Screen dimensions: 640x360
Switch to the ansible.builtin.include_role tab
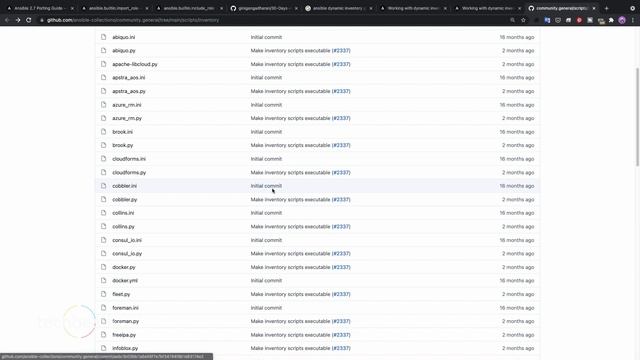click(x=189, y=8)
